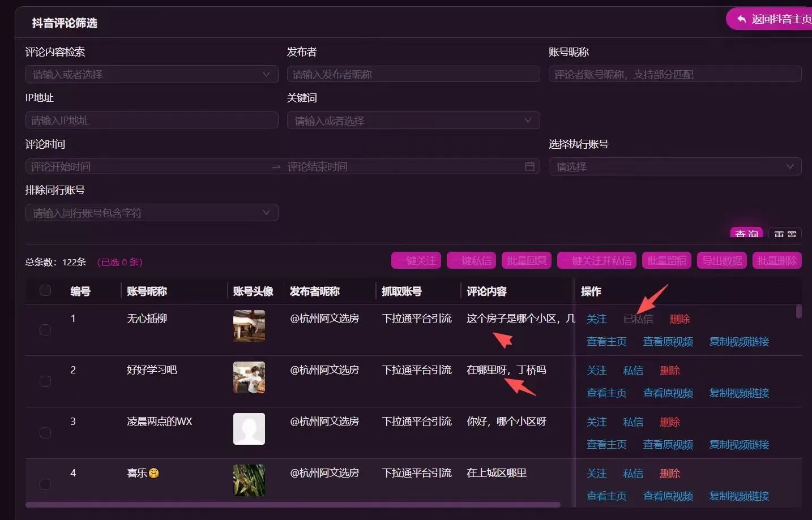Click the 评论开始时间 date field
The image size is (812, 520).
click(x=147, y=166)
